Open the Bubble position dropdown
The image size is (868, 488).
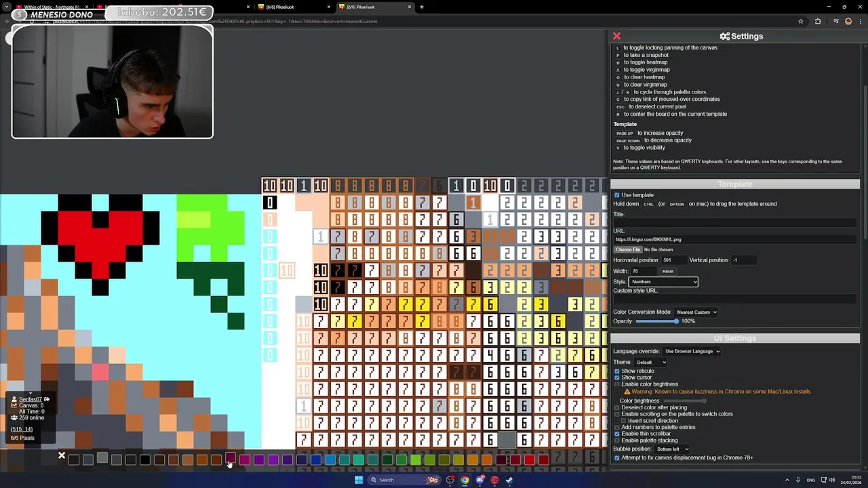(x=672, y=449)
